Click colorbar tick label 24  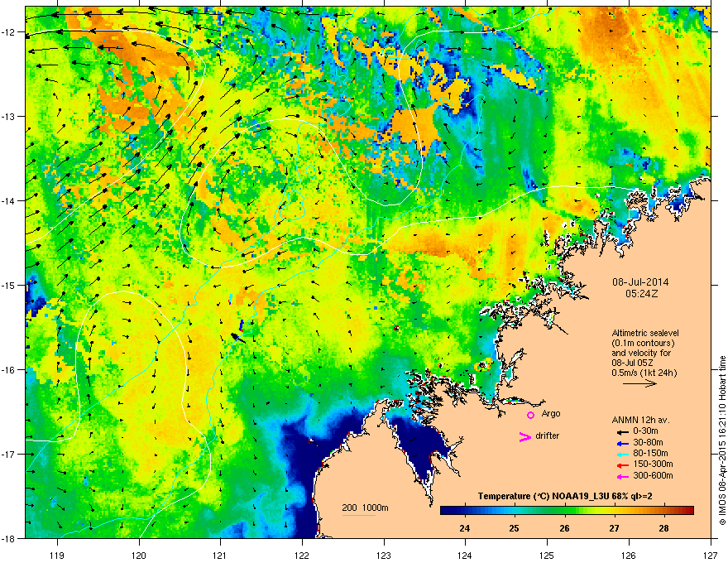click(x=464, y=528)
